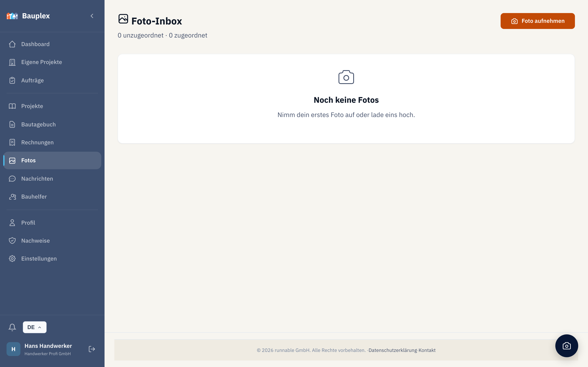
Task: Go to Aufträge in the sidebar
Action: coord(52,80)
